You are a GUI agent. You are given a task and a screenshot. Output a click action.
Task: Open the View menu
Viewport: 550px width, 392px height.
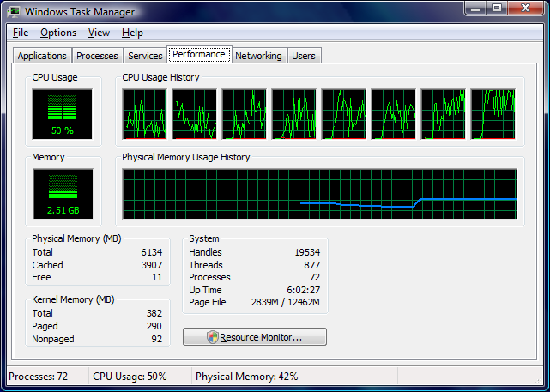coord(99,33)
